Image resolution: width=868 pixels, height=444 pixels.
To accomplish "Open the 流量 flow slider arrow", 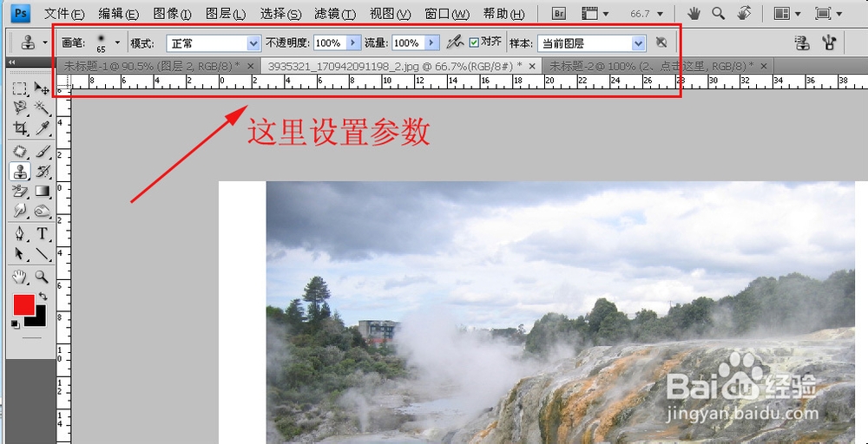I will [432, 42].
